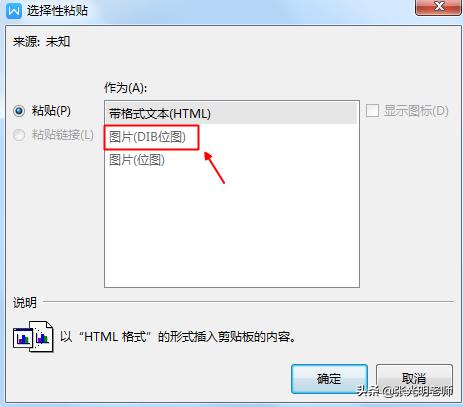The image size is (463, 407).
Task: Click the WPS Writer icon in title bar
Action: click(x=14, y=11)
